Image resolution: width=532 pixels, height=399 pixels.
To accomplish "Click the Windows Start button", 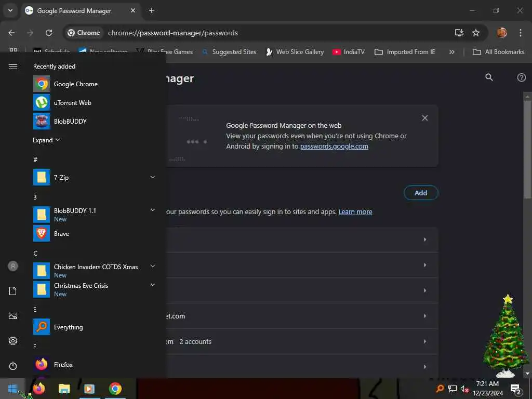I will [x=12, y=389].
